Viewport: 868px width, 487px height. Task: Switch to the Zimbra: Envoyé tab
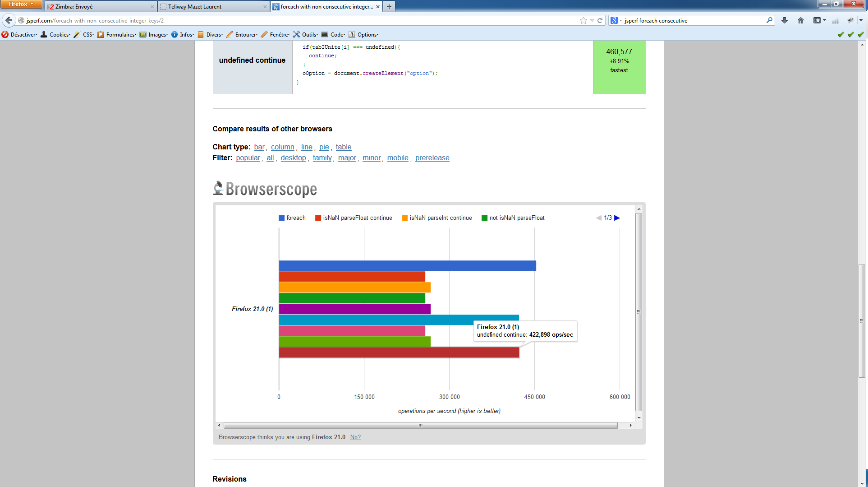(x=101, y=7)
